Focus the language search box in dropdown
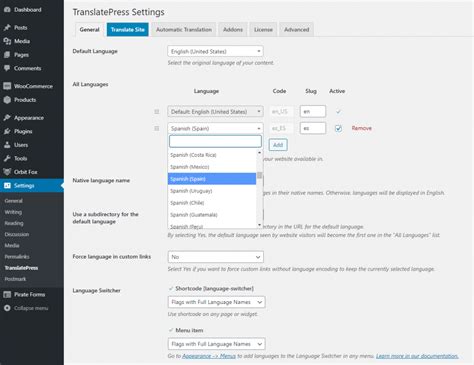This screenshot has width=474, height=365. [x=215, y=141]
